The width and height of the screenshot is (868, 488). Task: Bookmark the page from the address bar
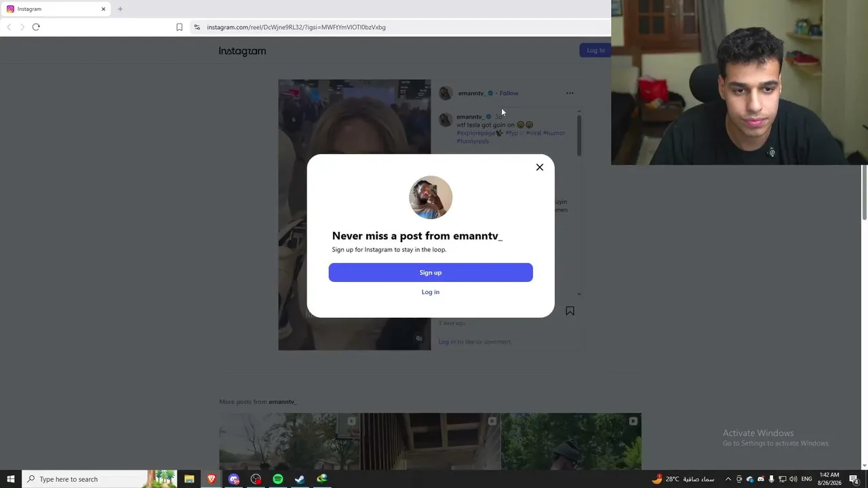179,27
